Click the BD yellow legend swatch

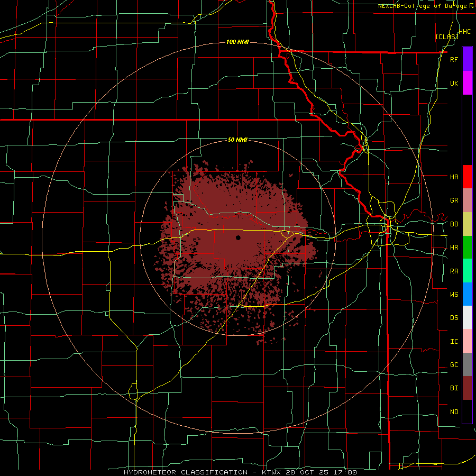tap(467, 224)
